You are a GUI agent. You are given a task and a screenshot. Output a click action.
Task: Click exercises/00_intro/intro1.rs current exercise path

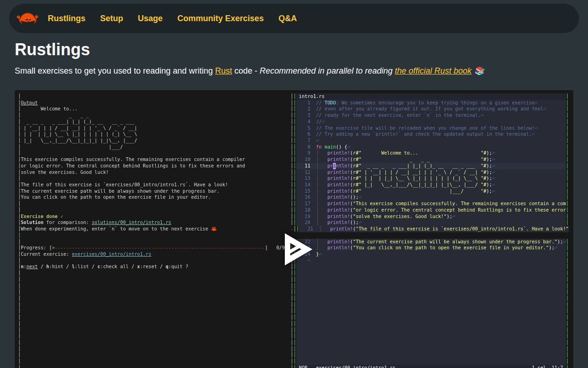click(x=112, y=254)
